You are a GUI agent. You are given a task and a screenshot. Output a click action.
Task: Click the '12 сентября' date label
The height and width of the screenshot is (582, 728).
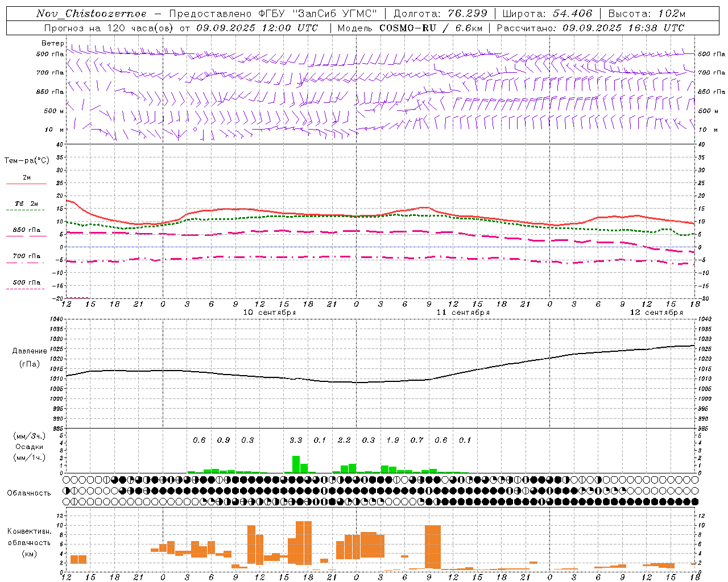656,313
